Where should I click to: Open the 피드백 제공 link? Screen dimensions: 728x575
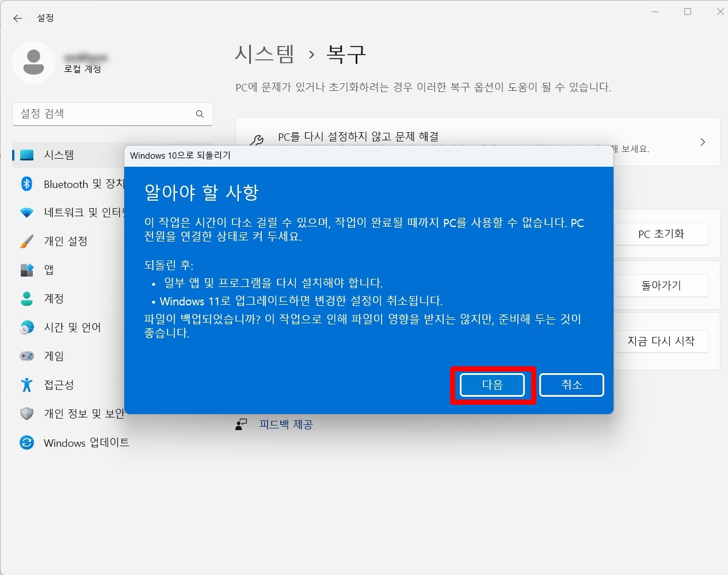click(x=285, y=424)
